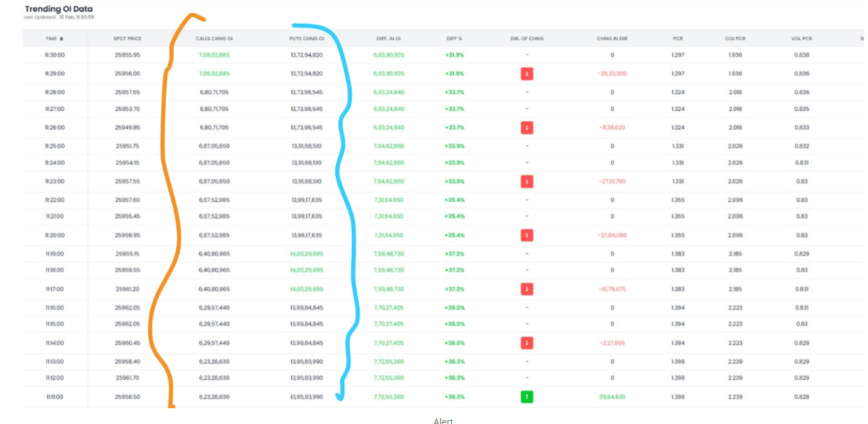This screenshot has height=424, width=868.
Task: Click the -29,33,905 change in direction value
Action: click(612, 74)
